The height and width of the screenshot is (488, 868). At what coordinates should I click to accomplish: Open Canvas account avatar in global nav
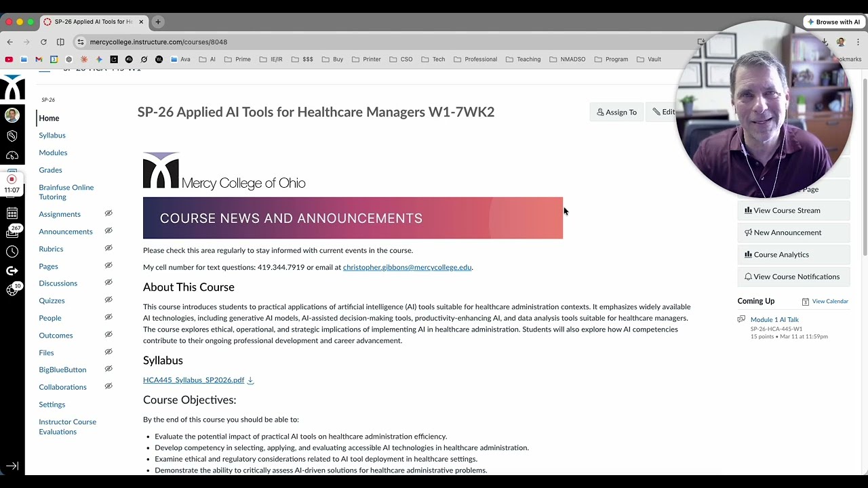click(12, 115)
